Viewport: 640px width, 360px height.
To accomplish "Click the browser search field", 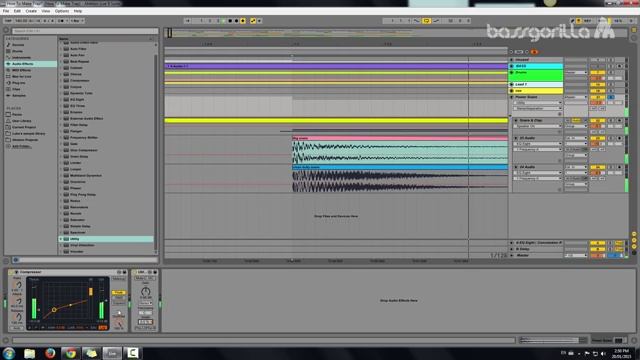I will 85,31.
